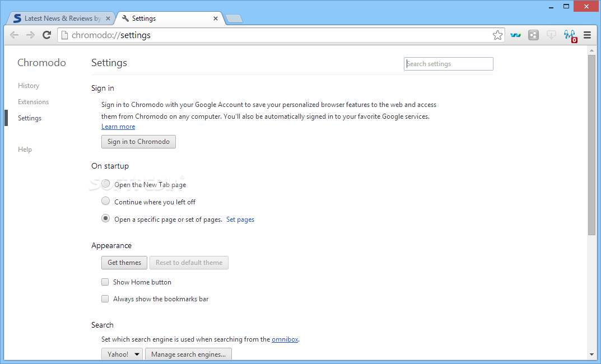The height and width of the screenshot is (364, 601).
Task: Enable Show Home button checkbox
Action: [105, 282]
